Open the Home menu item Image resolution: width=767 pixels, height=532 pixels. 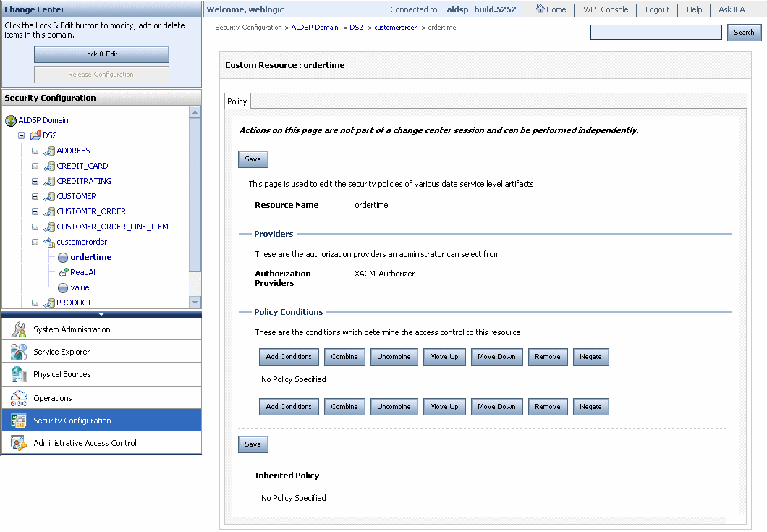coord(551,9)
